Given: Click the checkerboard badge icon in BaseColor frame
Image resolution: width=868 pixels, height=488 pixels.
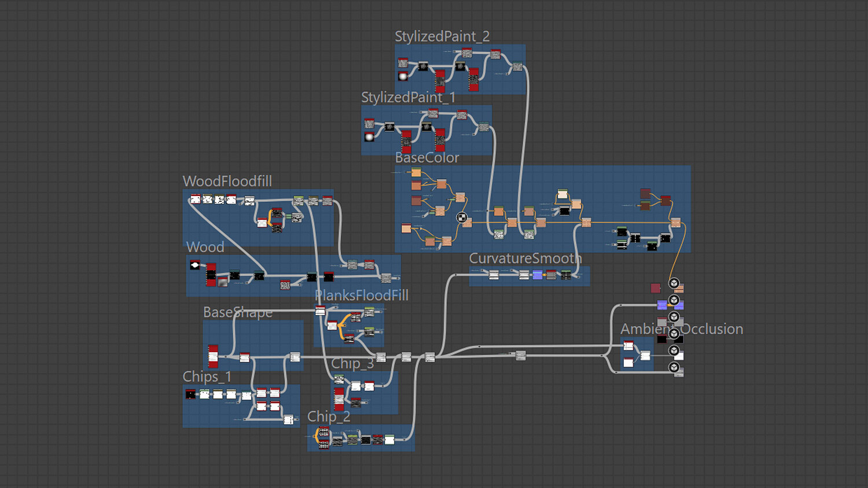Looking at the screenshot, I should point(462,217).
